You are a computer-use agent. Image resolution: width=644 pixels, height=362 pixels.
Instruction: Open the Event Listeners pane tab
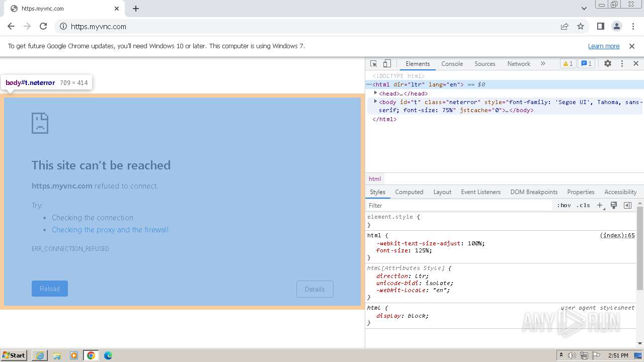pyautogui.click(x=480, y=192)
